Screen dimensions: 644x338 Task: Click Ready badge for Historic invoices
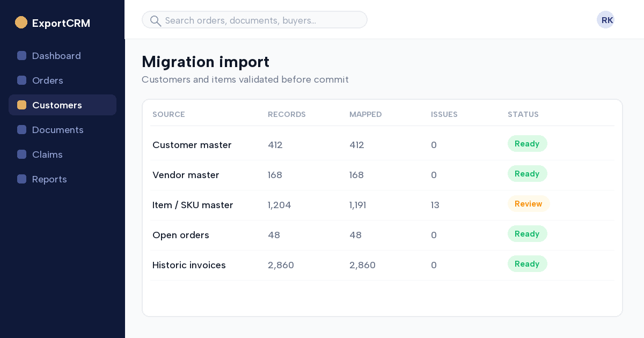(x=528, y=264)
